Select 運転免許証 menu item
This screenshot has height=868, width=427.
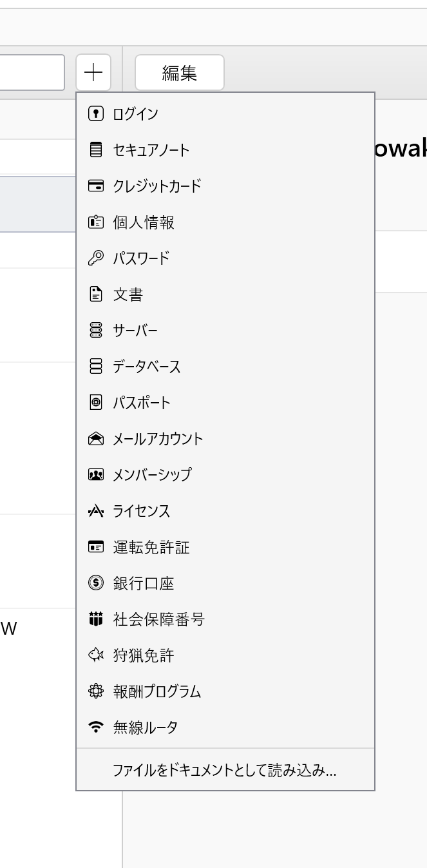(151, 547)
